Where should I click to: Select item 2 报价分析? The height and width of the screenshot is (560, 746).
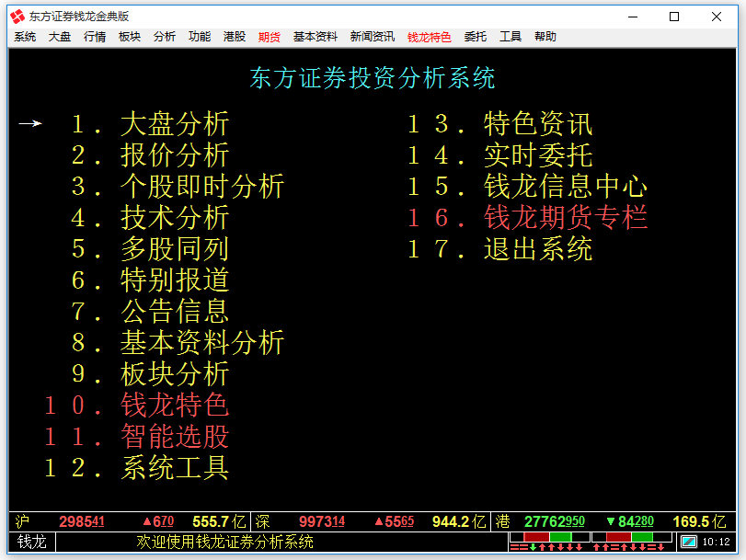coord(150,155)
